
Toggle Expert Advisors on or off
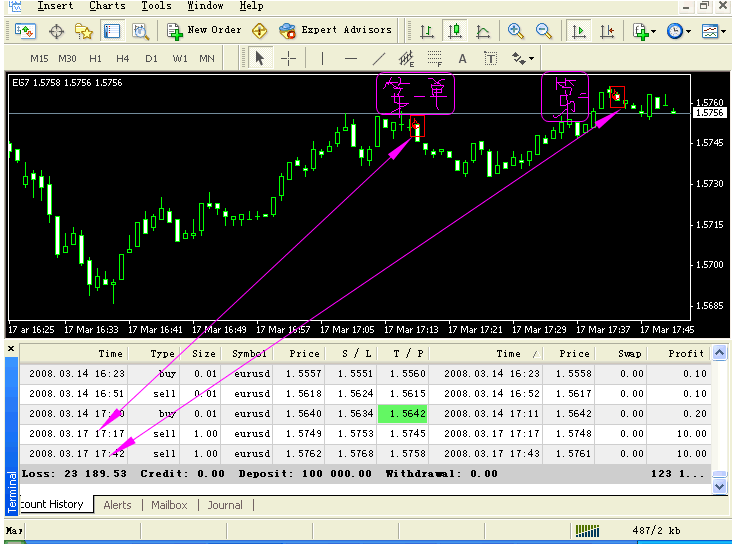(x=336, y=31)
